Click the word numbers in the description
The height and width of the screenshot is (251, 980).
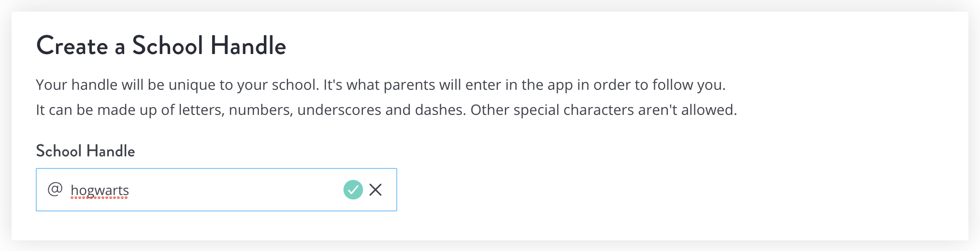pos(260,110)
